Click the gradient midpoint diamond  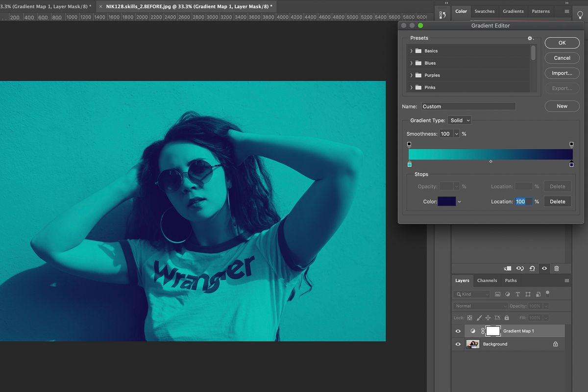[x=490, y=161]
